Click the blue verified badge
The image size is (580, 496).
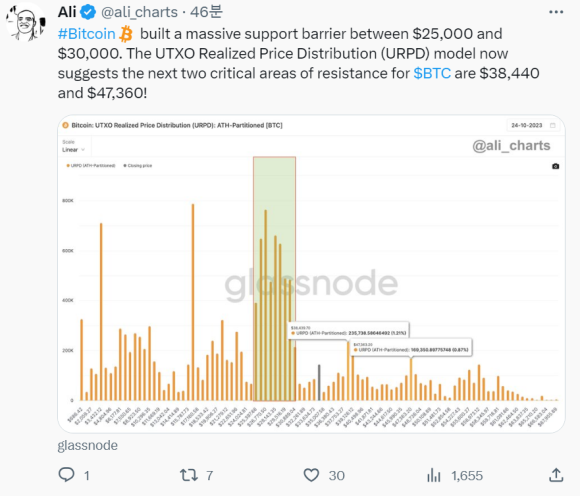pyautogui.click(x=88, y=12)
